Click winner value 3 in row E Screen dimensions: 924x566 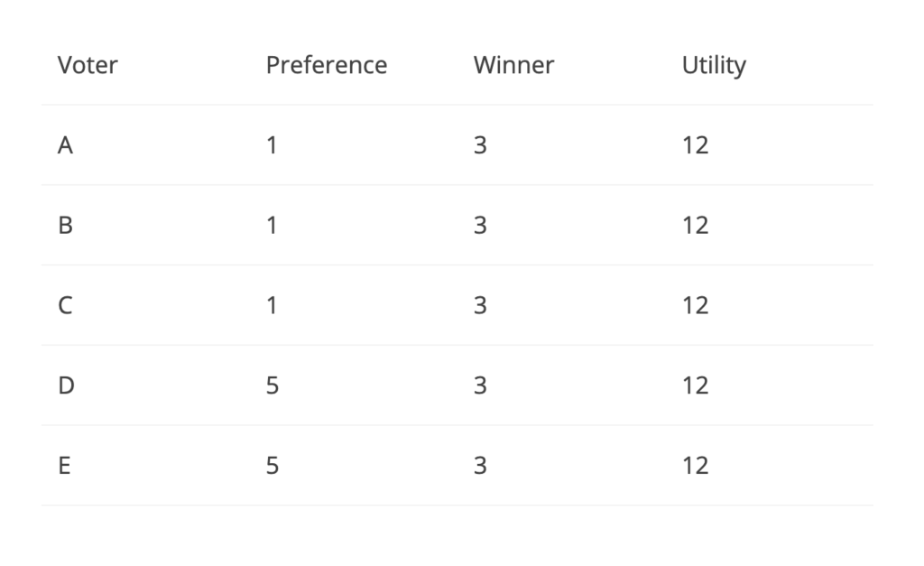pos(480,466)
